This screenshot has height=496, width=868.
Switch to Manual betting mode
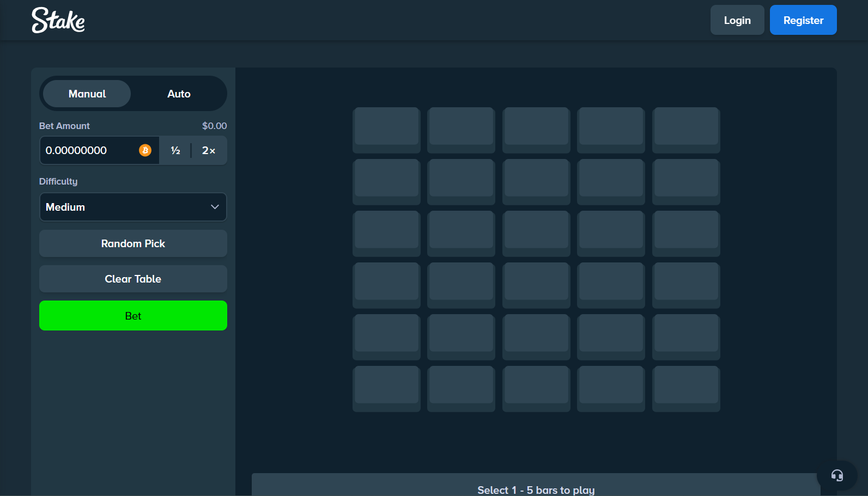[87, 94]
